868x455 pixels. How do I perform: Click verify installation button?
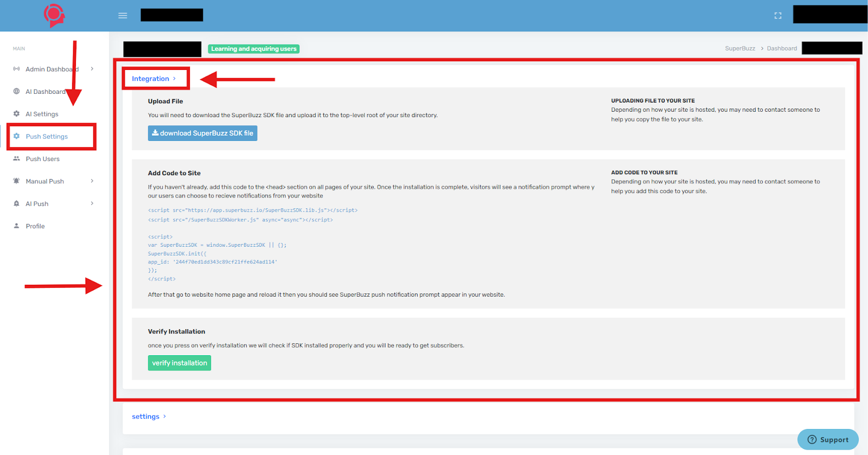click(x=180, y=363)
